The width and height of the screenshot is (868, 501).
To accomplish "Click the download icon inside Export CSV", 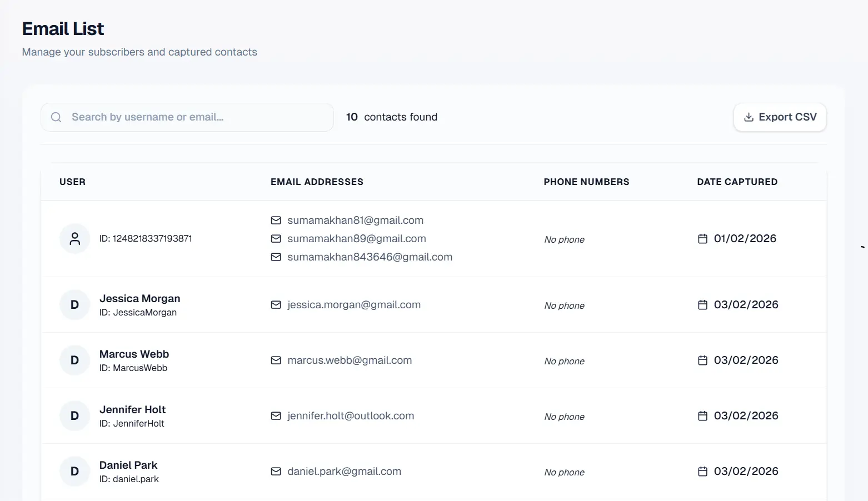I will 747,117.
